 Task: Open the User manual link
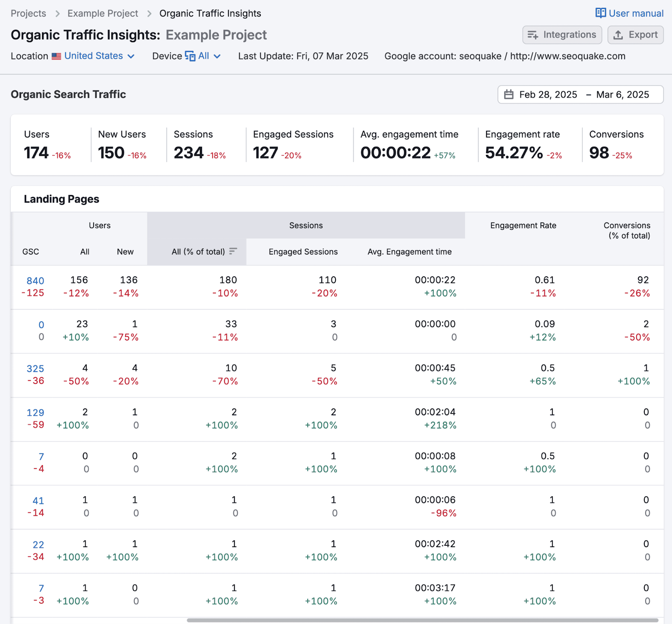click(x=635, y=13)
